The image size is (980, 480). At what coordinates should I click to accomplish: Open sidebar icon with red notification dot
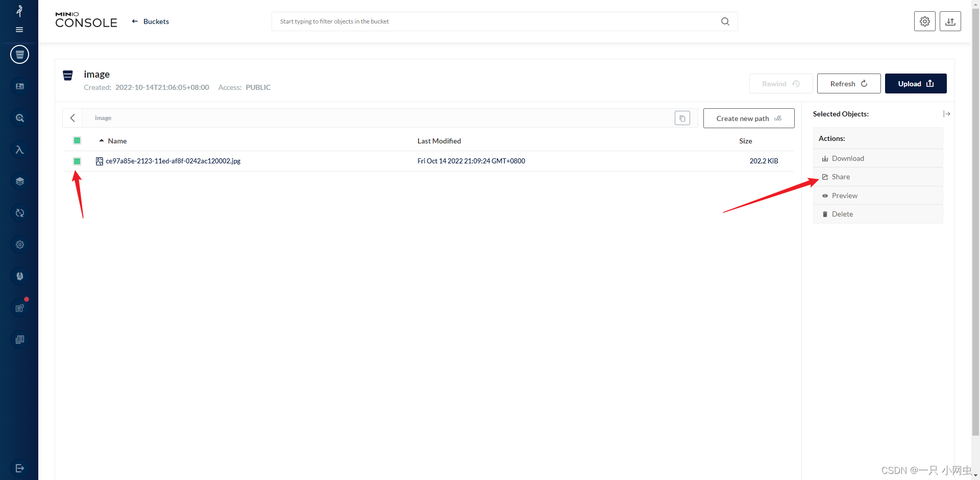19,308
